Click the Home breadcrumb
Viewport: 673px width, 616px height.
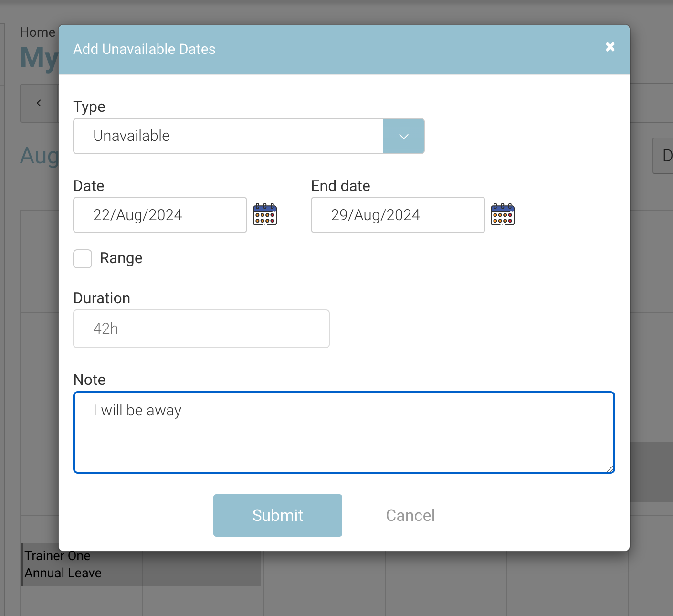point(37,32)
